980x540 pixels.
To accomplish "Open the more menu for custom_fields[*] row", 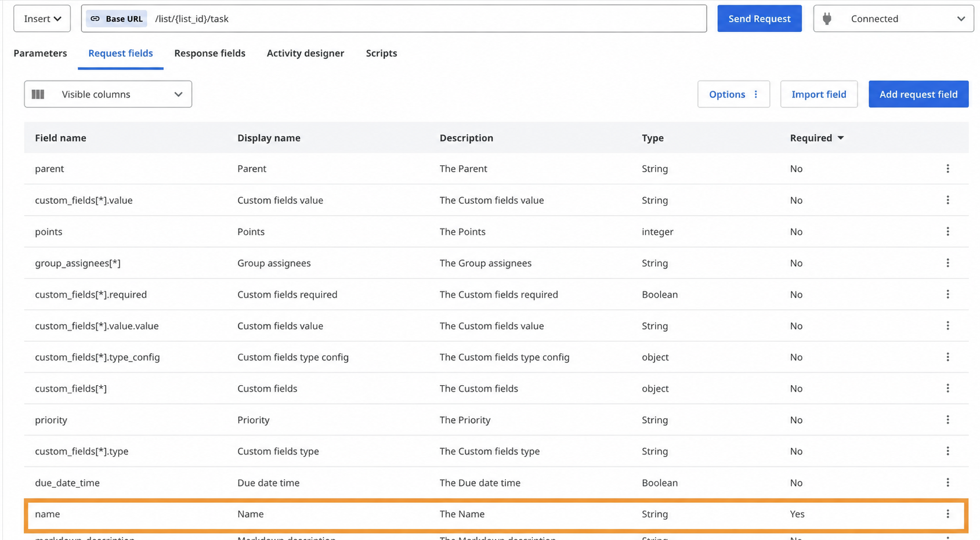I will [948, 388].
